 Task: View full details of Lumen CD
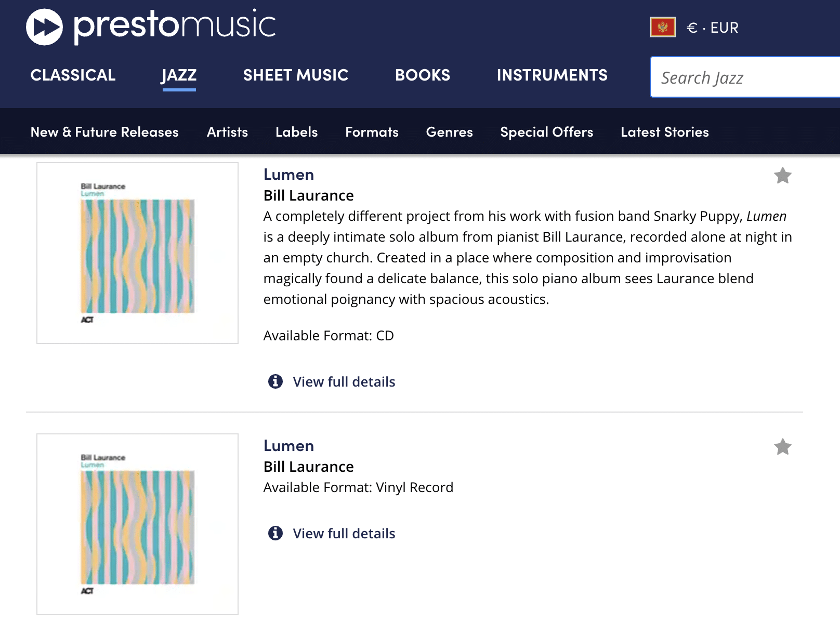(x=344, y=382)
